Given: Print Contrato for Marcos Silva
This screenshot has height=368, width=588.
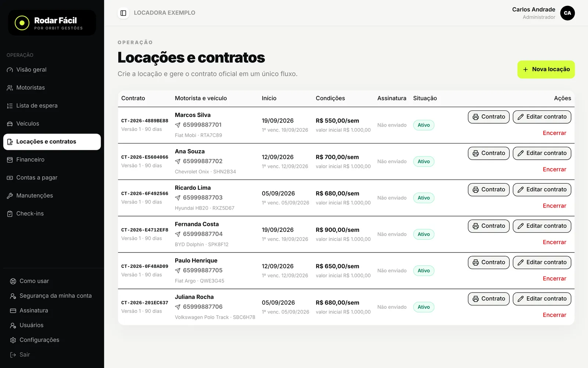Looking at the screenshot, I should 489,117.
